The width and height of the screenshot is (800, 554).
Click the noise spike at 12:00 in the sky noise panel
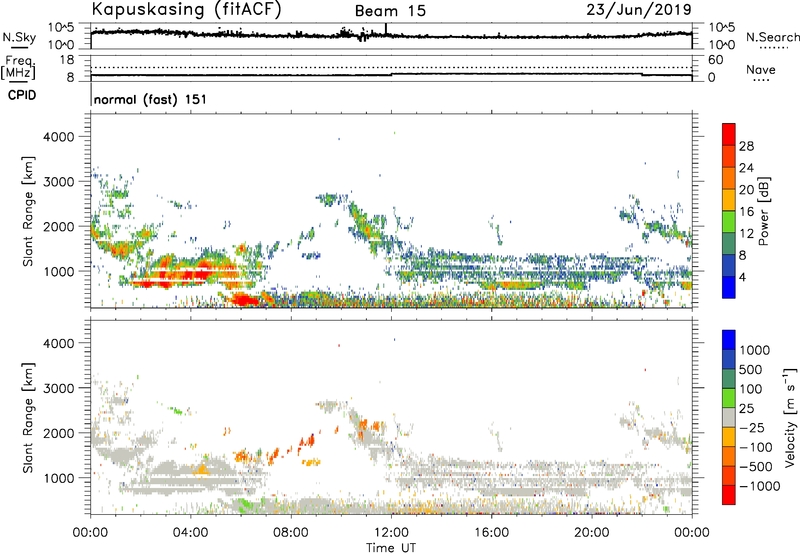[386, 30]
